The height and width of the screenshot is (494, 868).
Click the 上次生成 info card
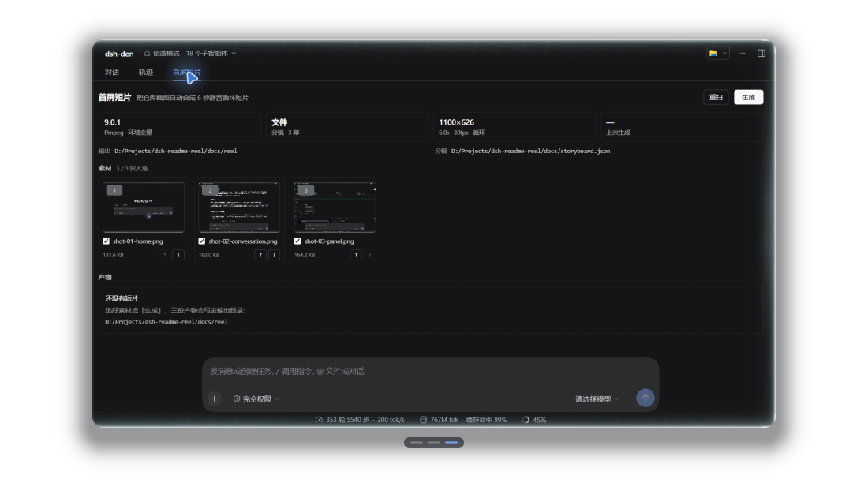click(x=682, y=127)
